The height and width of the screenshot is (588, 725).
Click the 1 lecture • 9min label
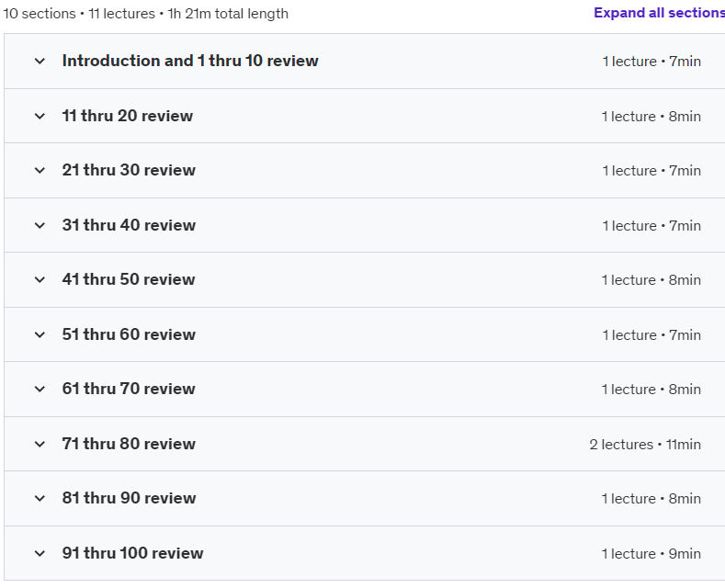point(651,554)
